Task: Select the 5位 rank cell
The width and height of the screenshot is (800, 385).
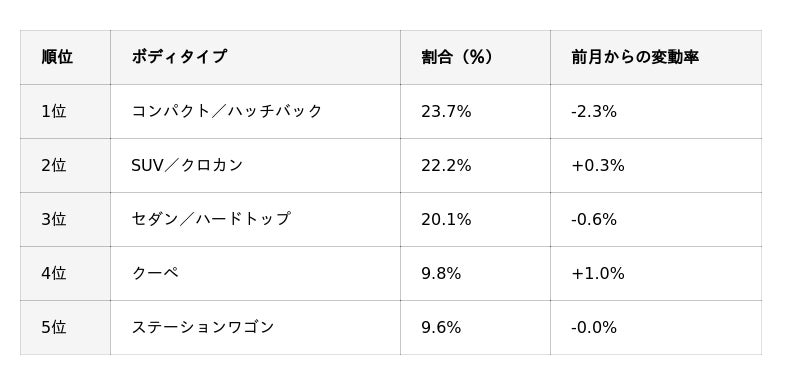Action: coord(65,327)
